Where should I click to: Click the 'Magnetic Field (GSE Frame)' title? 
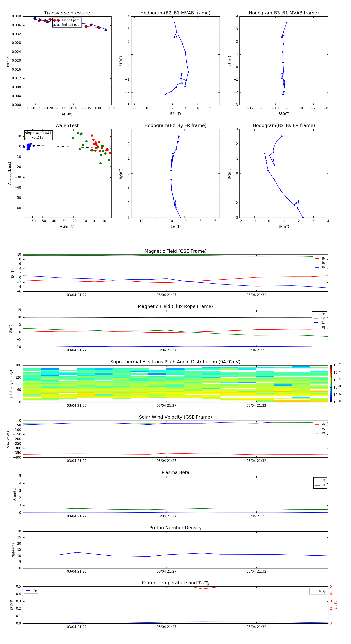click(x=175, y=251)
